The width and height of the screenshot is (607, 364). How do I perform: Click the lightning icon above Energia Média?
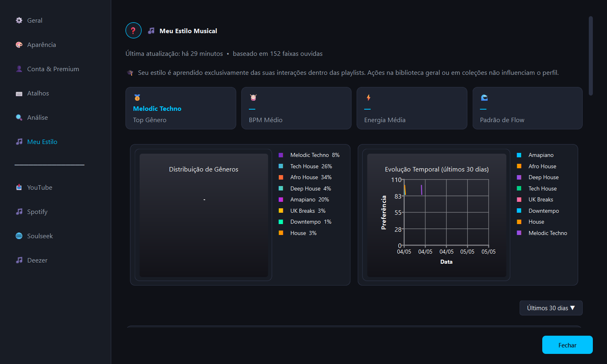pyautogui.click(x=369, y=97)
